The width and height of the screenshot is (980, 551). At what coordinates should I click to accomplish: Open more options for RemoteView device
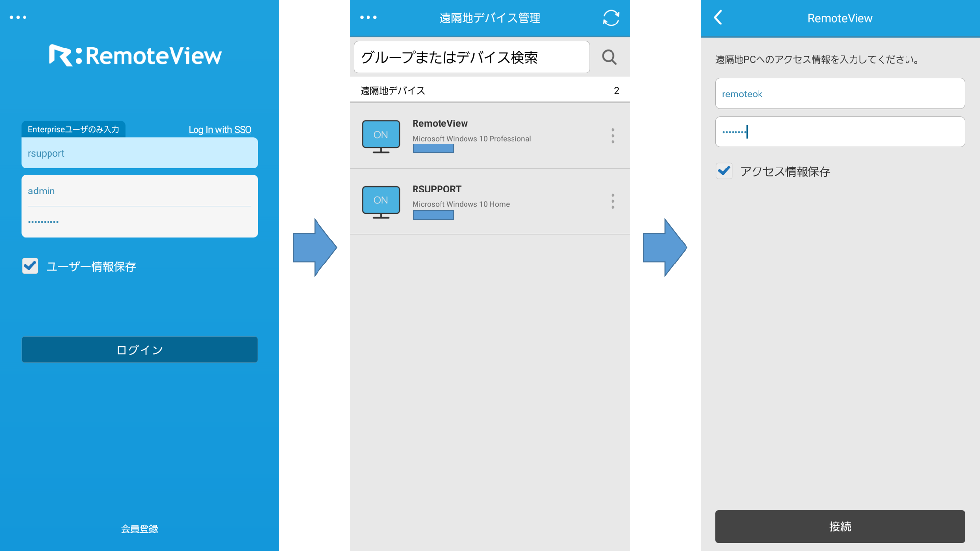coord(612,136)
